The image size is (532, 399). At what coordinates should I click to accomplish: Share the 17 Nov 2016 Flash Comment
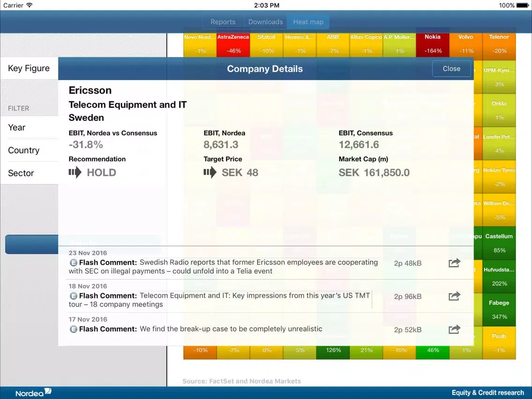pos(454,329)
